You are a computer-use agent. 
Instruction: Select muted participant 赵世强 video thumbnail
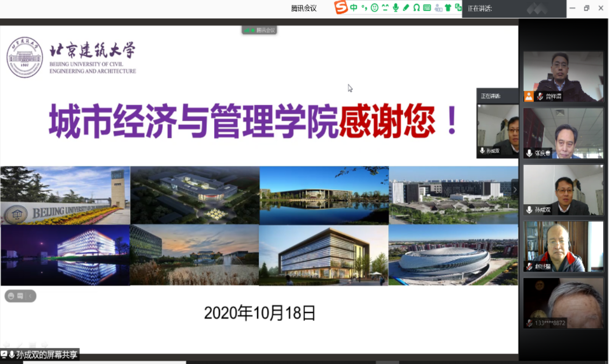click(x=563, y=246)
